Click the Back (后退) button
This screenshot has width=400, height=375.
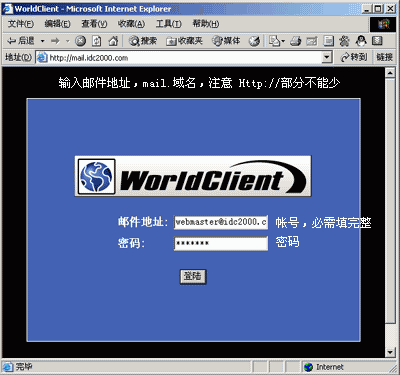click(21, 41)
